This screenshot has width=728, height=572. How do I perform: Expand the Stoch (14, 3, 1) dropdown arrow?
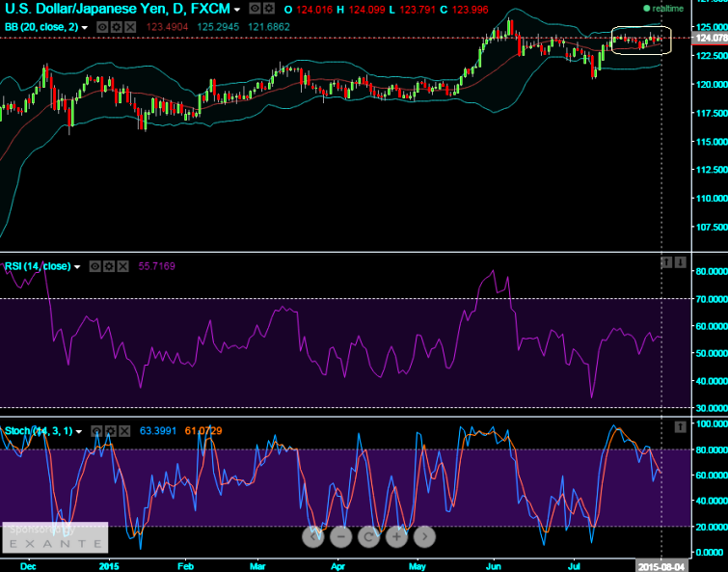point(79,432)
